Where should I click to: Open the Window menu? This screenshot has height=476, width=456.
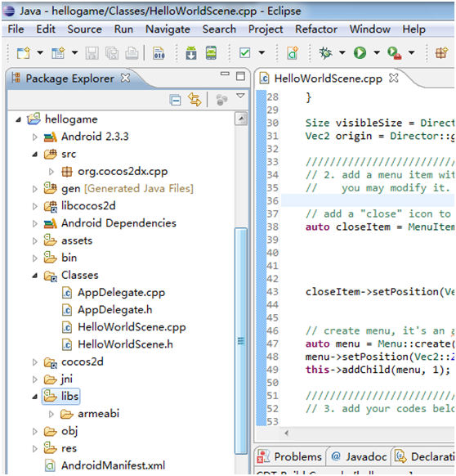pos(370,29)
